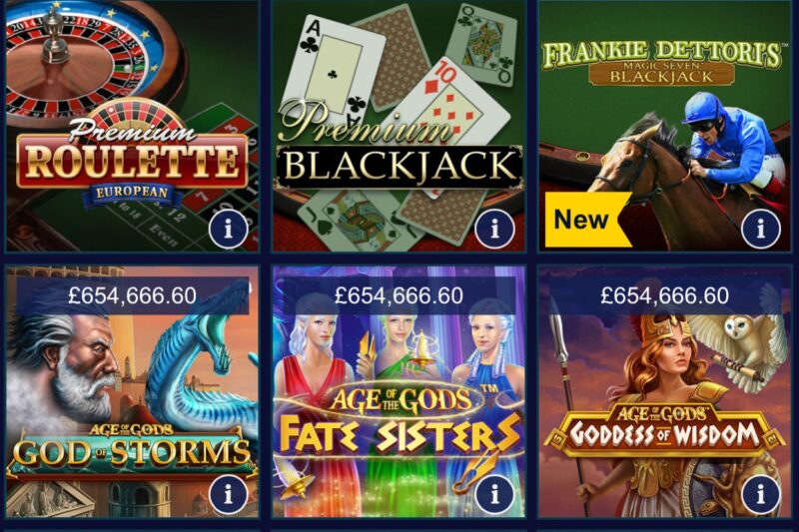Launch Premium Roulette European game tile
Screen dimensions: 799x532
point(132,126)
